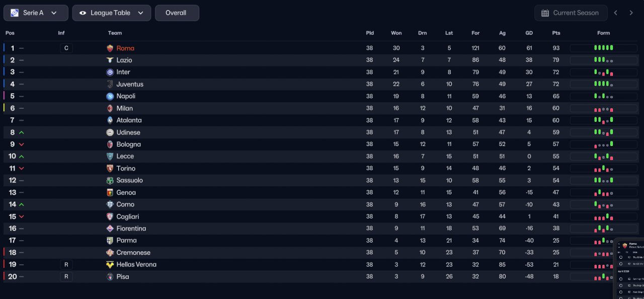Click the Genoa club crest icon

coord(110,192)
